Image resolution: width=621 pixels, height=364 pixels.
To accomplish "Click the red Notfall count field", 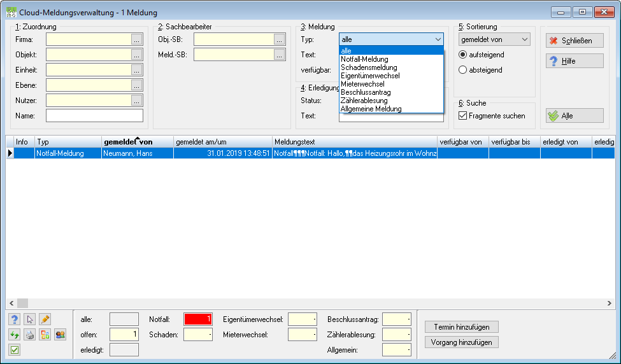I will [x=198, y=319].
